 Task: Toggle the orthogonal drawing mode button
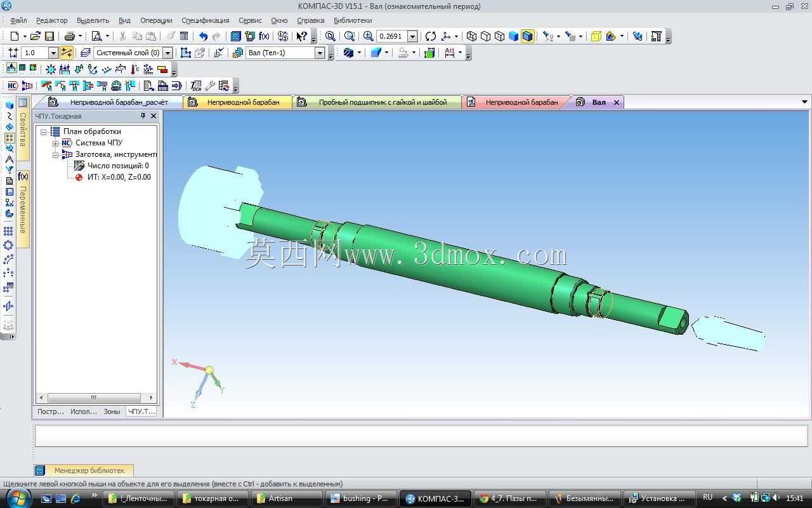67,53
